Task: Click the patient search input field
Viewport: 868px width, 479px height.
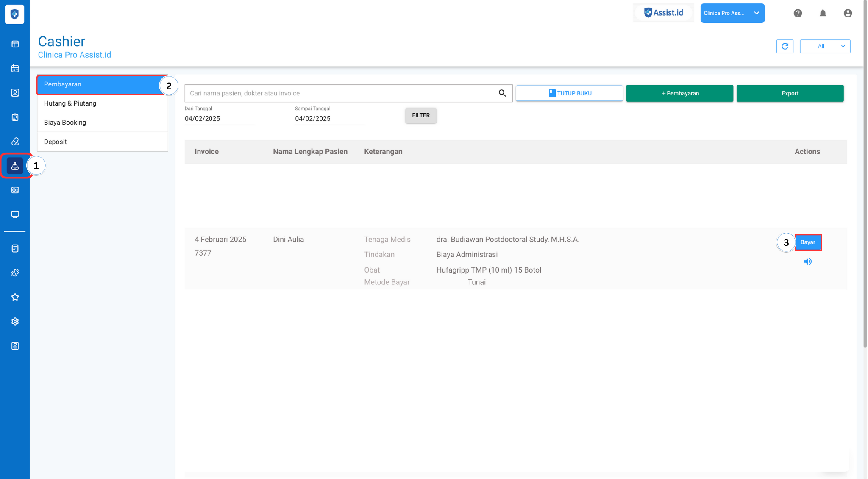Action: 339,93
